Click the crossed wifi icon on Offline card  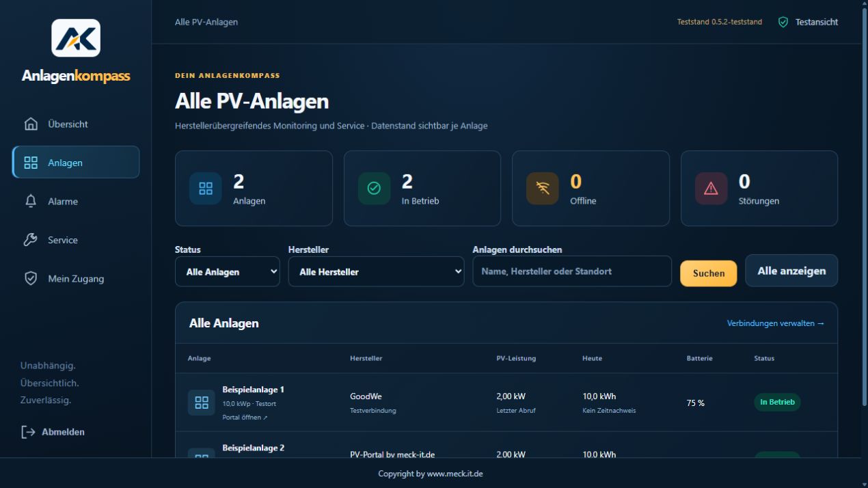(x=543, y=189)
